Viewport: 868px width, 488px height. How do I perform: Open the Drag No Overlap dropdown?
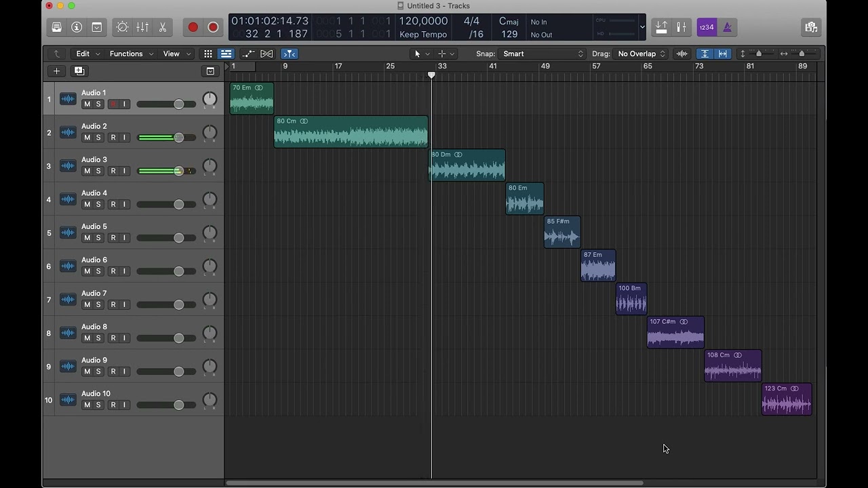point(641,54)
